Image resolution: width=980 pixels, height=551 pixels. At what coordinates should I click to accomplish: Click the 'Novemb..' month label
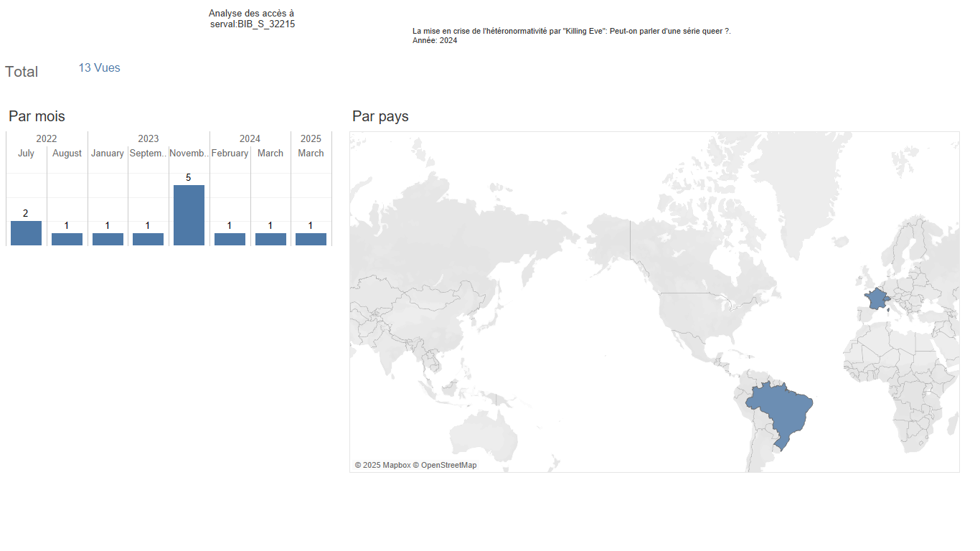point(189,154)
